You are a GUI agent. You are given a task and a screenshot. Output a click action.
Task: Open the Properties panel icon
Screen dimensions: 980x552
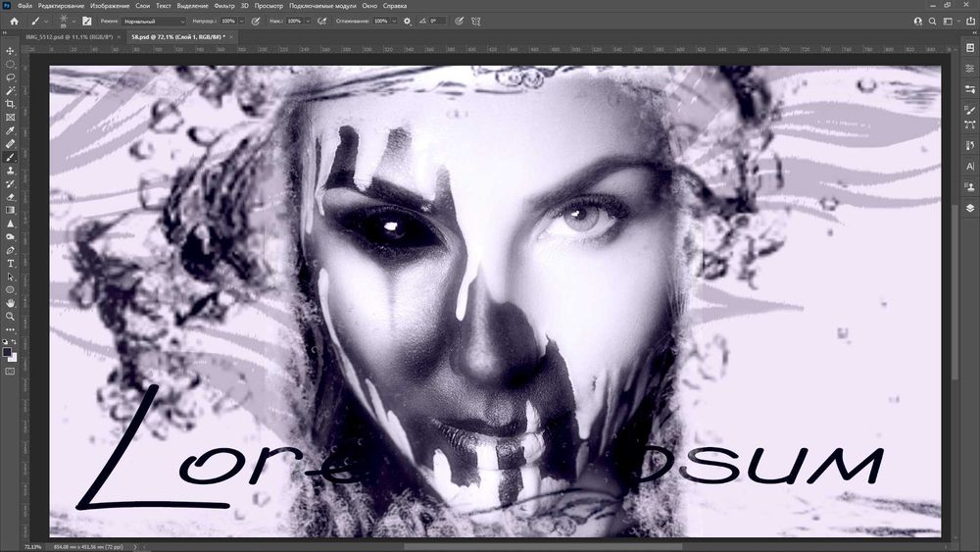coord(970,68)
